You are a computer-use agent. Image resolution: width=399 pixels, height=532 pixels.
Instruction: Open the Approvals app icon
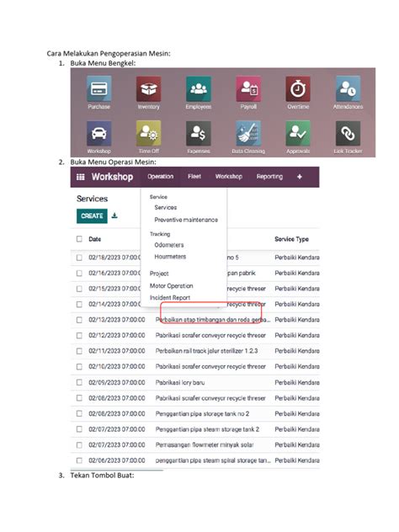click(298, 133)
